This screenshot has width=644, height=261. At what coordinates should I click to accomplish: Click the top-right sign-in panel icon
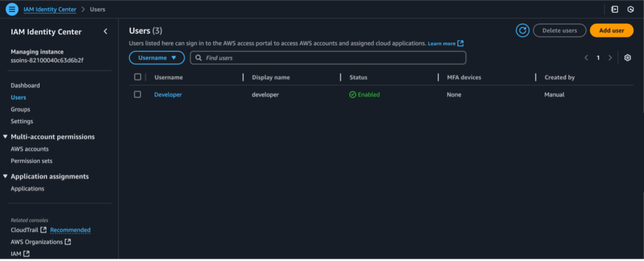[614, 9]
